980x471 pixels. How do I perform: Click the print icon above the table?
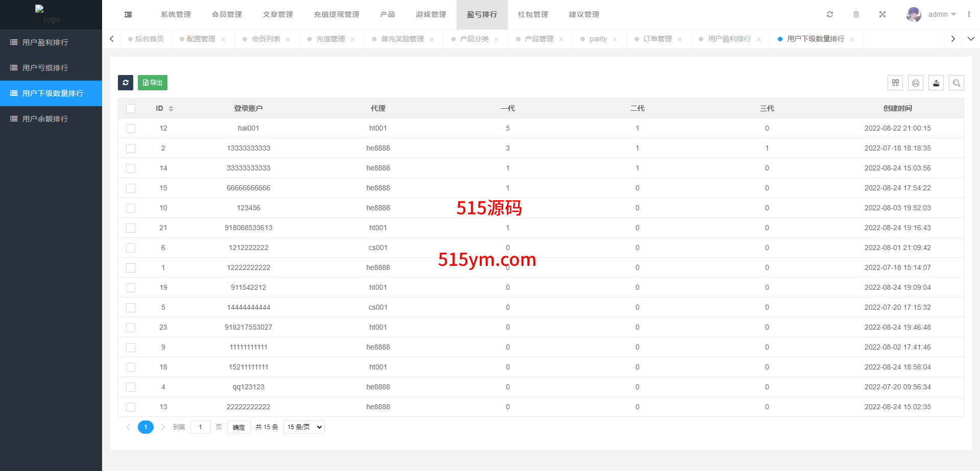[916, 83]
